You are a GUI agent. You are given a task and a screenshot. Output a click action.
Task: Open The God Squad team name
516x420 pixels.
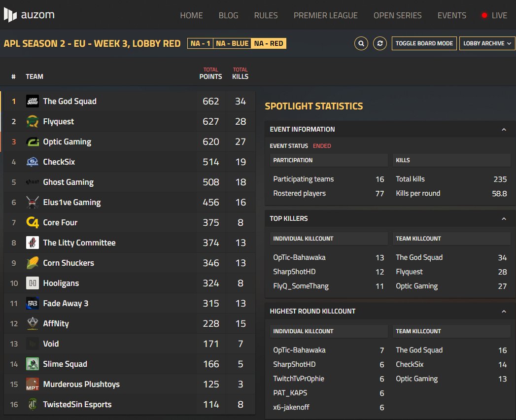tap(70, 102)
